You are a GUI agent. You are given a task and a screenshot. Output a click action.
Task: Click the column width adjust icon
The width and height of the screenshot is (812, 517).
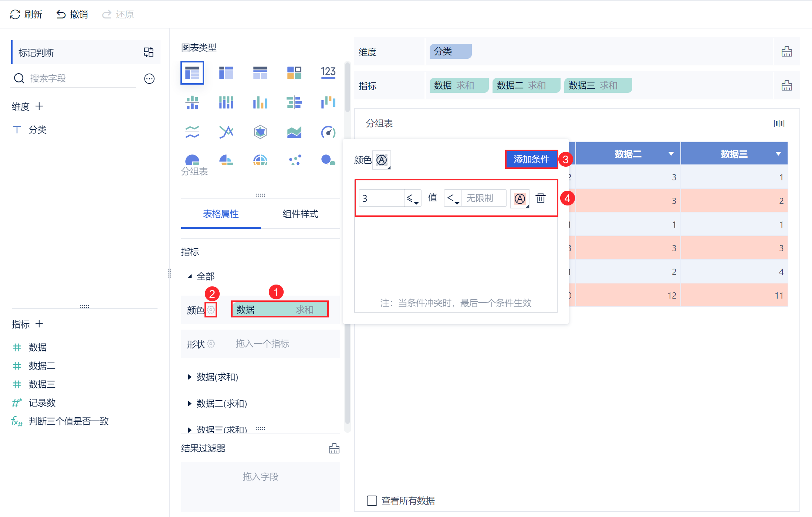pyautogui.click(x=779, y=123)
